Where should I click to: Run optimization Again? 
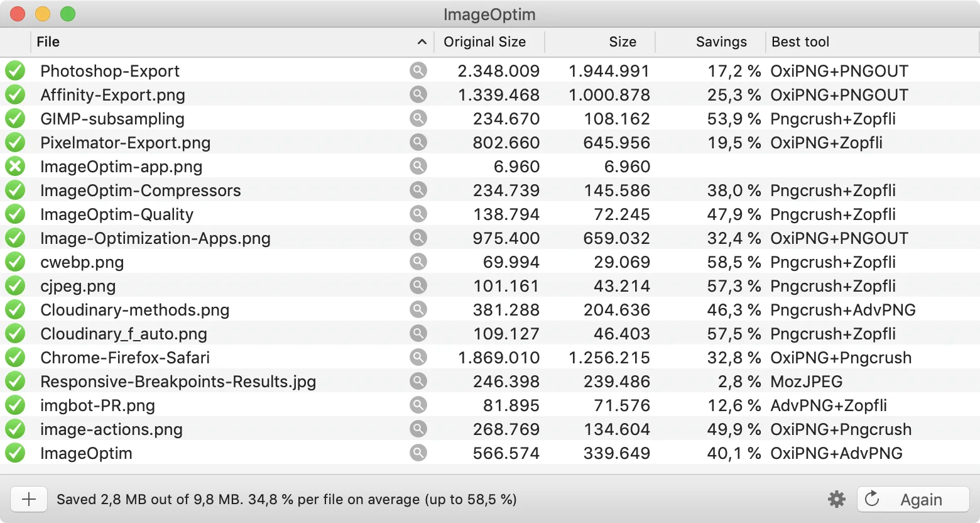pyautogui.click(x=913, y=499)
